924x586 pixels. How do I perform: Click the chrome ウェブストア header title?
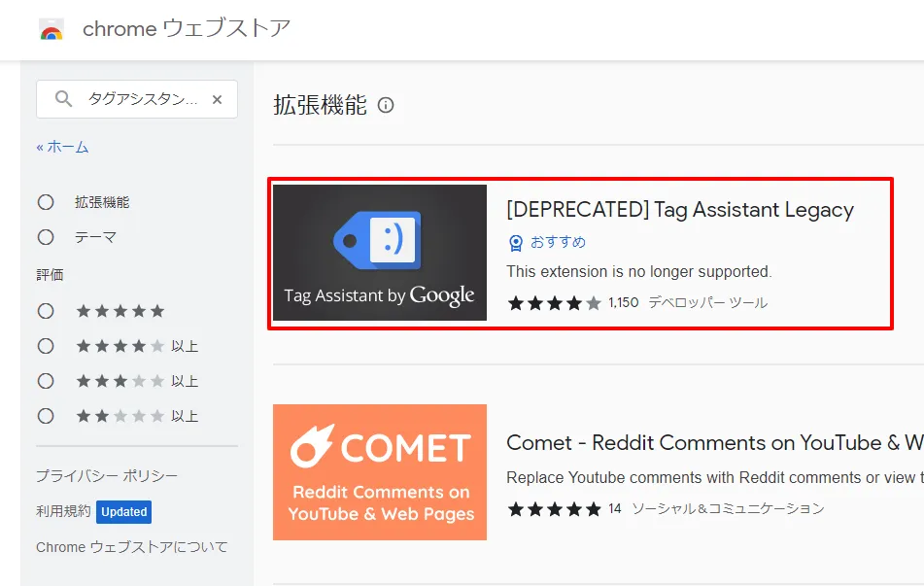[x=187, y=28]
